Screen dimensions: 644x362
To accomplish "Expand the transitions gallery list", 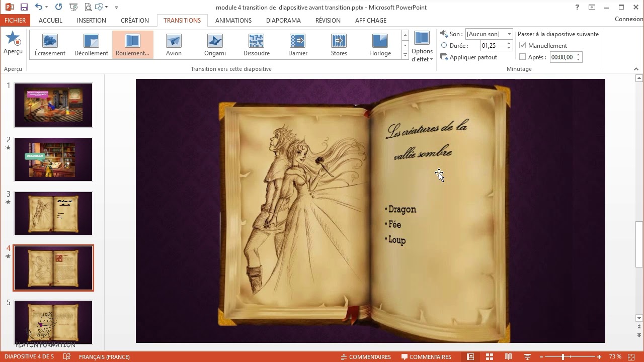I will pos(405,56).
